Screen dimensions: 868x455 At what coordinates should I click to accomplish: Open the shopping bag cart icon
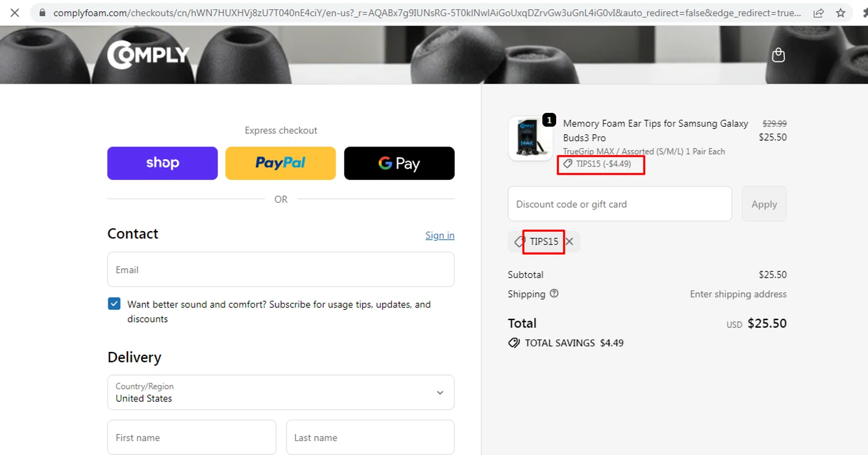click(x=778, y=55)
